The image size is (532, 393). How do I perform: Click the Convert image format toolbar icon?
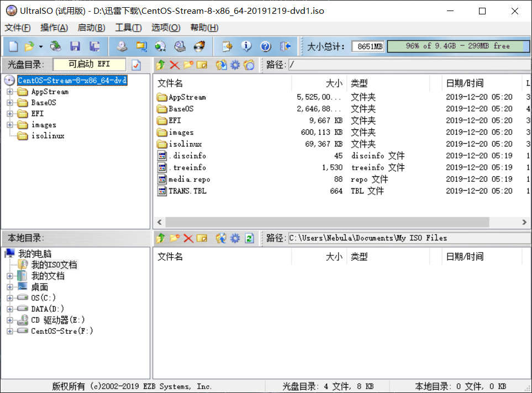(141, 46)
